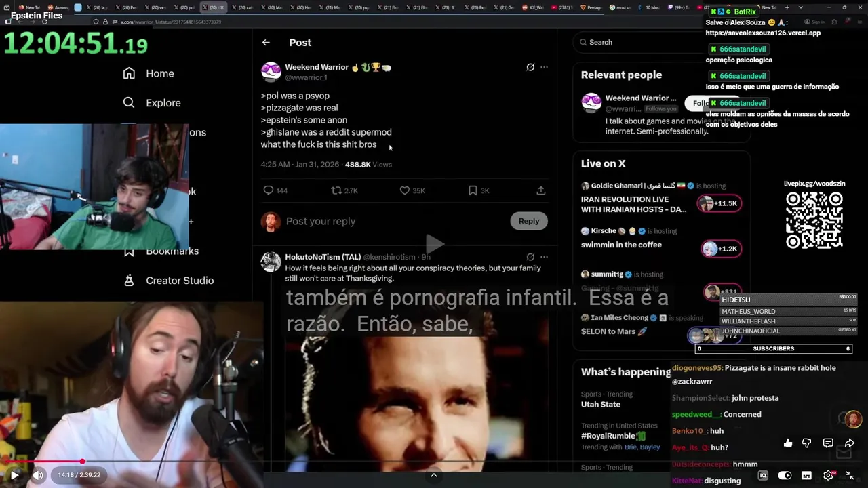Open the video comments panel icon
This screenshot has height=488, width=868.
coord(828,443)
